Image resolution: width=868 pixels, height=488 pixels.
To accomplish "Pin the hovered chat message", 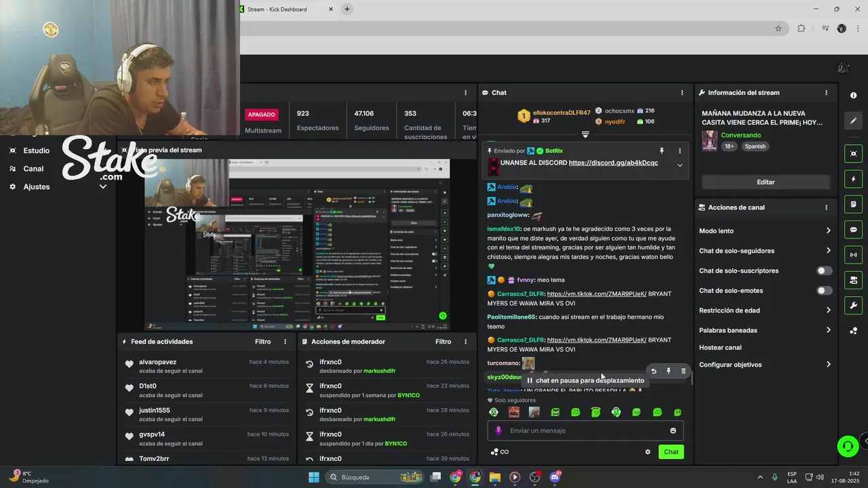I will click(668, 371).
